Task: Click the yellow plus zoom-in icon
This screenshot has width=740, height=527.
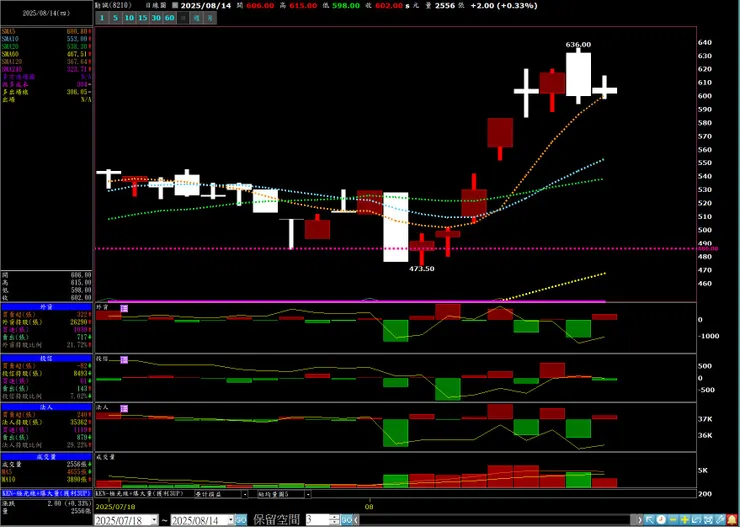Action: click(x=685, y=520)
